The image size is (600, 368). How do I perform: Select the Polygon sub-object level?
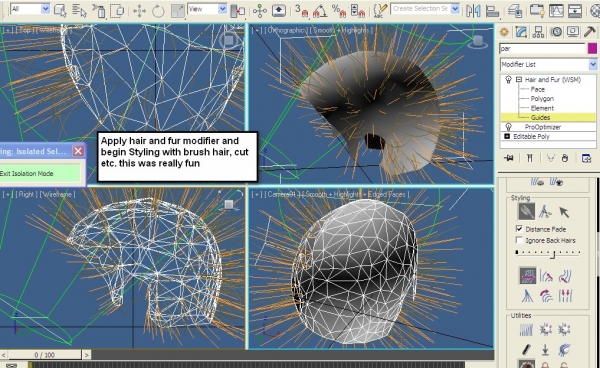pyautogui.click(x=542, y=98)
